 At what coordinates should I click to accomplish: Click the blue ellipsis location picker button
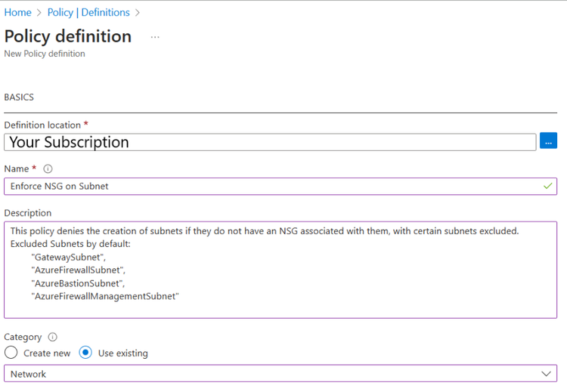pos(548,141)
